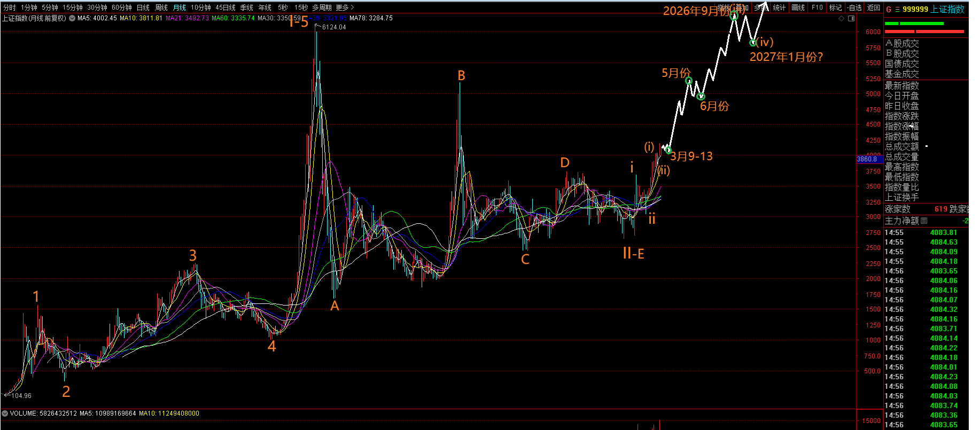Click the list icon next to 主力净额
This screenshot has width=980, height=430.
924,221
